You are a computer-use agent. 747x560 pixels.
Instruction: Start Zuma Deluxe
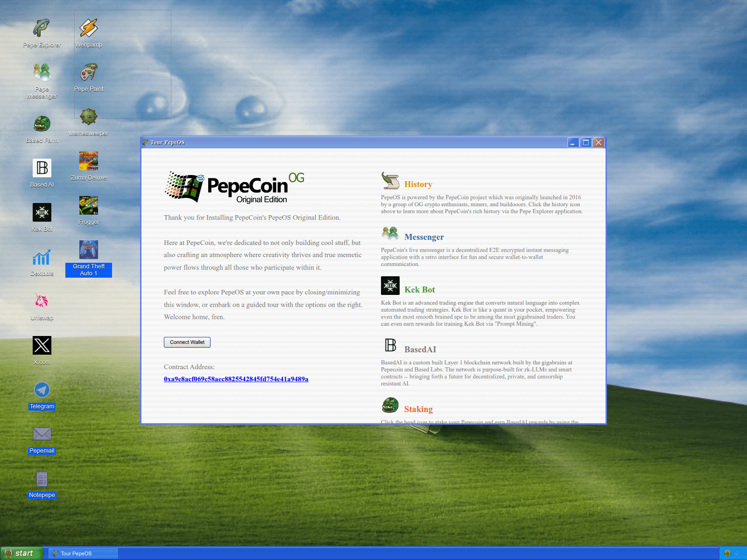coord(88,161)
